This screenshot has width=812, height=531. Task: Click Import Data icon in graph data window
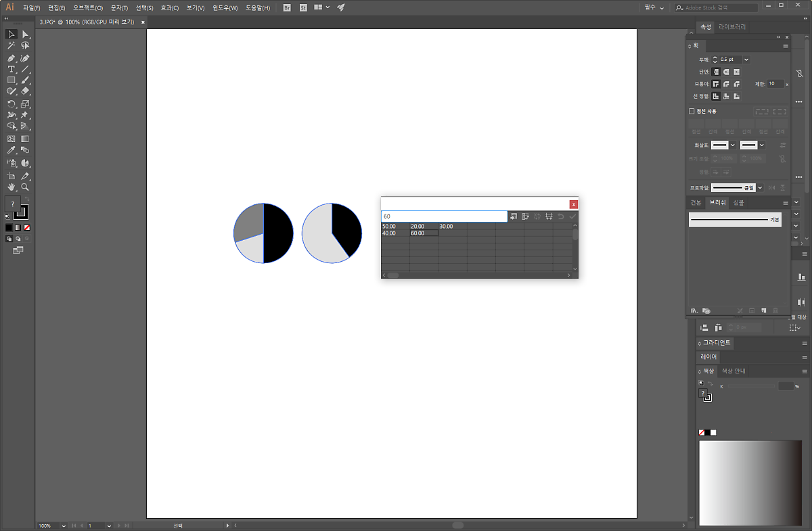pyautogui.click(x=514, y=216)
